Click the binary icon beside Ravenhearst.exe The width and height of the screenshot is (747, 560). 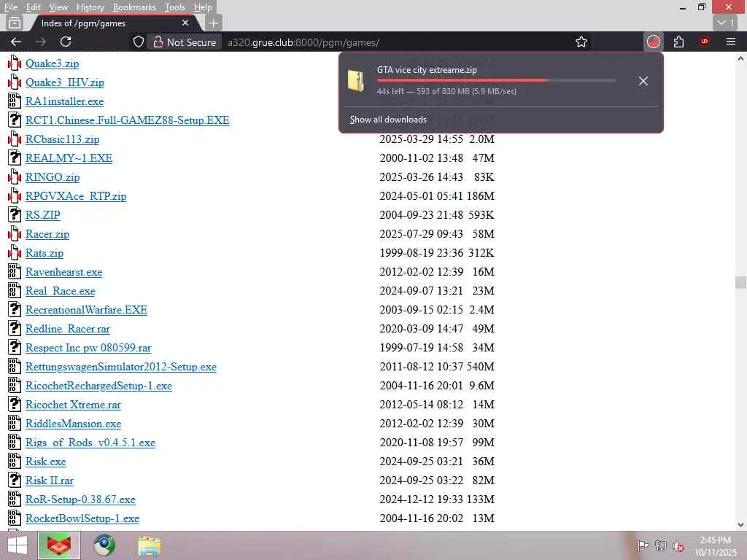[15, 271]
